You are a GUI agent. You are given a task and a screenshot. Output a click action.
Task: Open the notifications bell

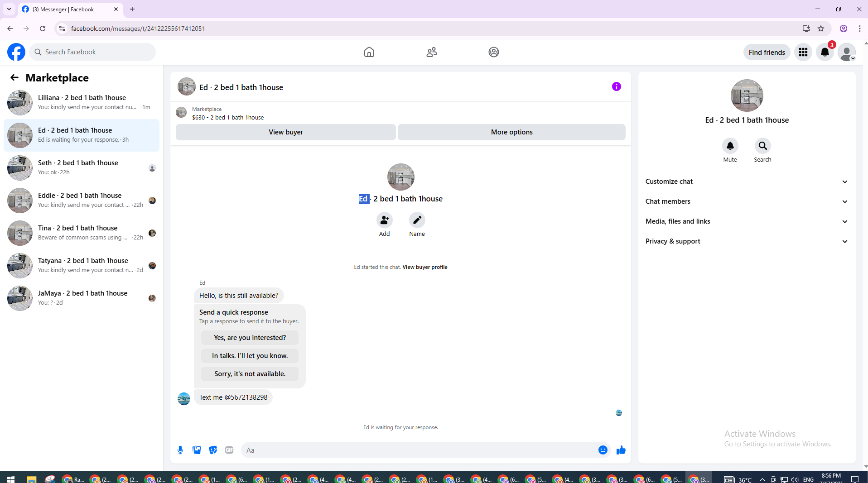(825, 52)
